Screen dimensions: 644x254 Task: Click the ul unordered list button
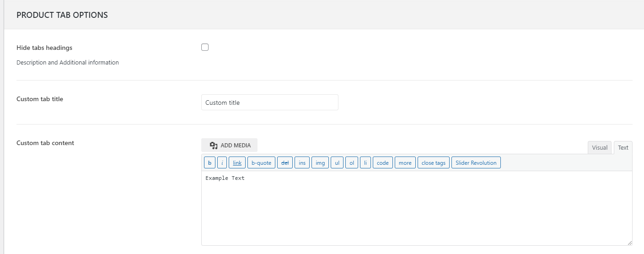337,163
